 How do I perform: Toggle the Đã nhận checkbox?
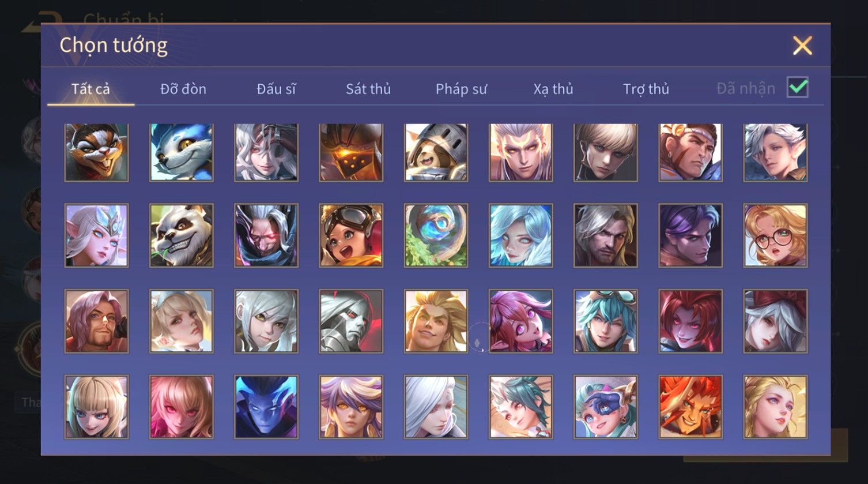point(798,88)
